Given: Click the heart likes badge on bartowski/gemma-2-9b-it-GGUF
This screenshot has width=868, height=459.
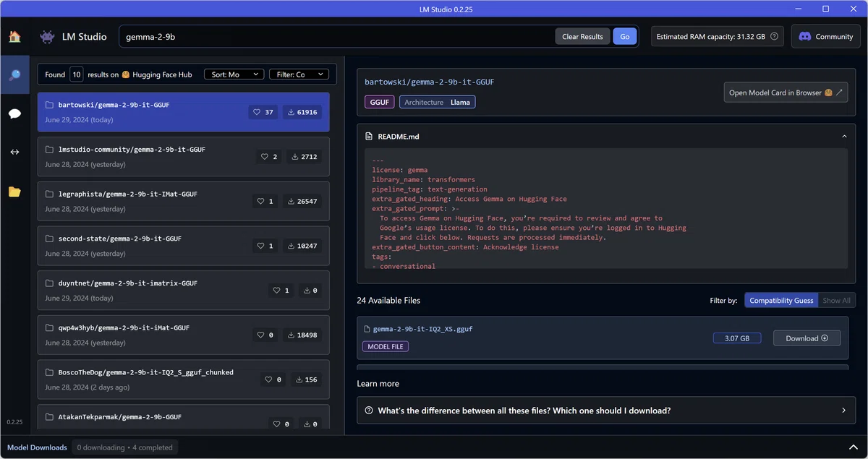Looking at the screenshot, I should tap(263, 112).
